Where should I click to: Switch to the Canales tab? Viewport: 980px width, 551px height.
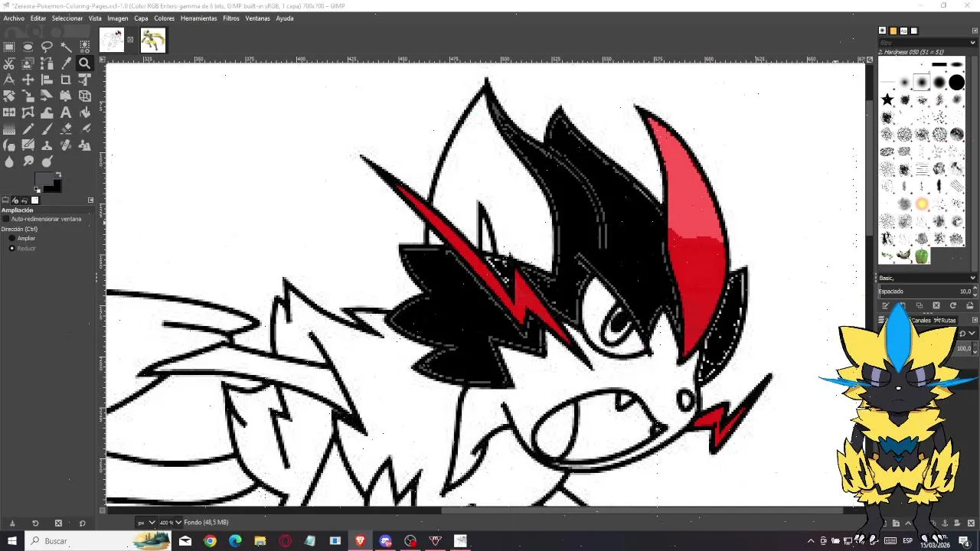click(921, 320)
